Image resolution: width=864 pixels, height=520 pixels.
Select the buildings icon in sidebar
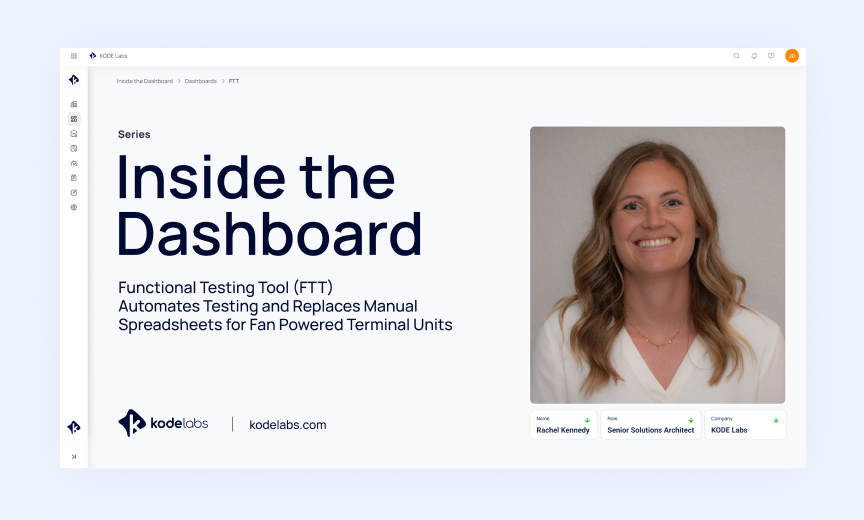pyautogui.click(x=74, y=104)
